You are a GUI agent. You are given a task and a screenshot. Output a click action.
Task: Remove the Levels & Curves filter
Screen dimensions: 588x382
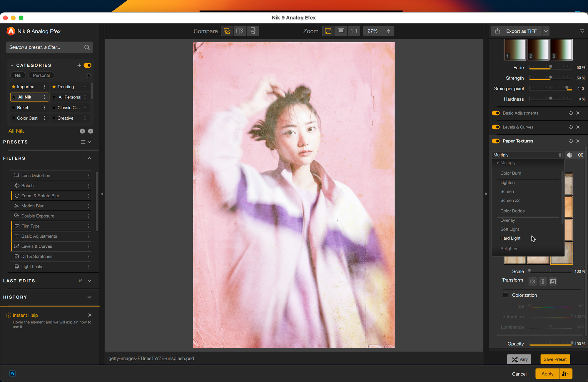pos(578,127)
